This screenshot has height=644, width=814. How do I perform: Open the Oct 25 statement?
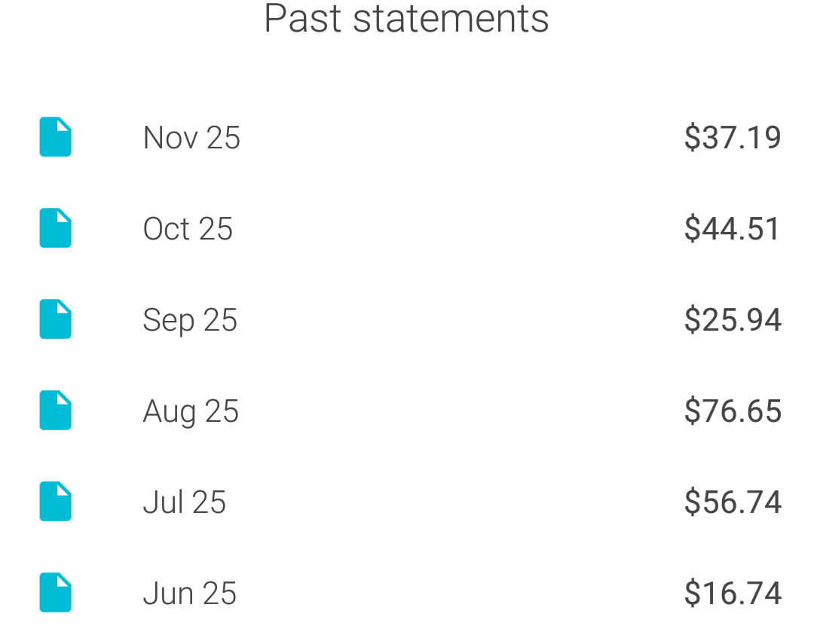point(188,228)
